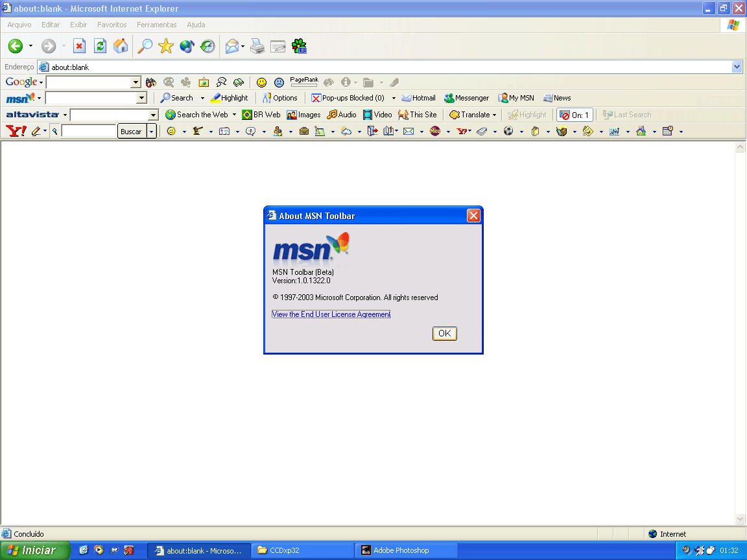The height and width of the screenshot is (560, 747).
Task: Click the Yahoo smiley messenger icon
Action: [171, 131]
